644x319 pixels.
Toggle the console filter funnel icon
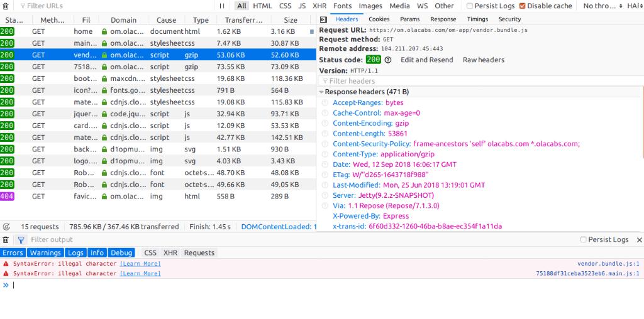(x=21, y=240)
